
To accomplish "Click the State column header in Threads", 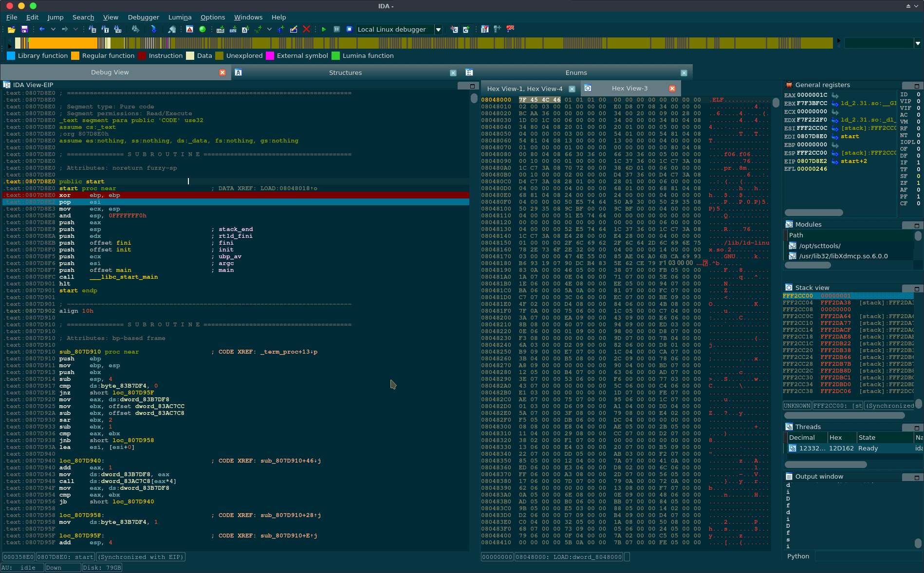I will pyautogui.click(x=885, y=437).
